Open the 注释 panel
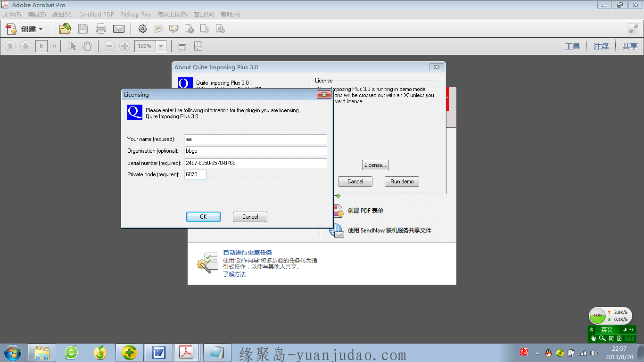The width and height of the screenshot is (644, 362). [601, 46]
